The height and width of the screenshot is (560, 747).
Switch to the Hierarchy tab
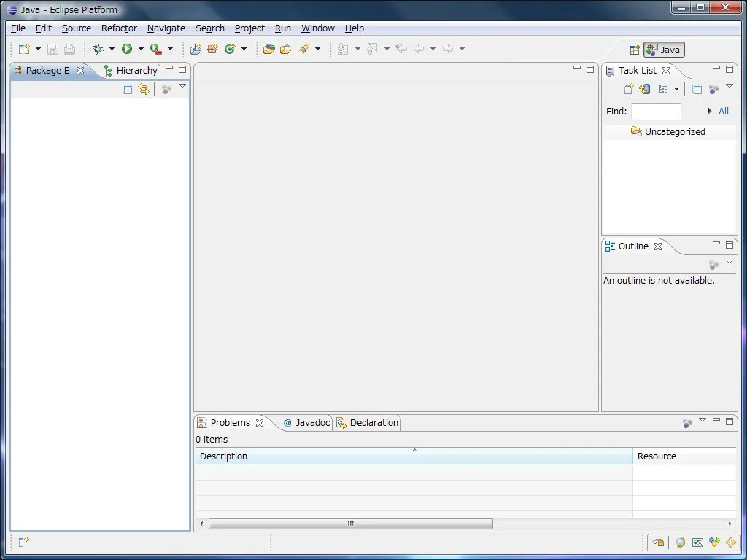pyautogui.click(x=131, y=71)
